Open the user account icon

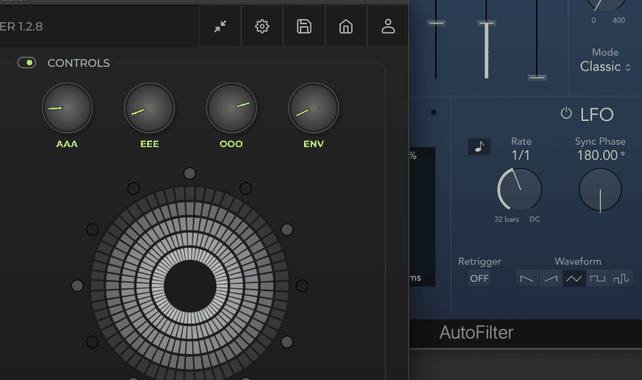click(x=388, y=27)
